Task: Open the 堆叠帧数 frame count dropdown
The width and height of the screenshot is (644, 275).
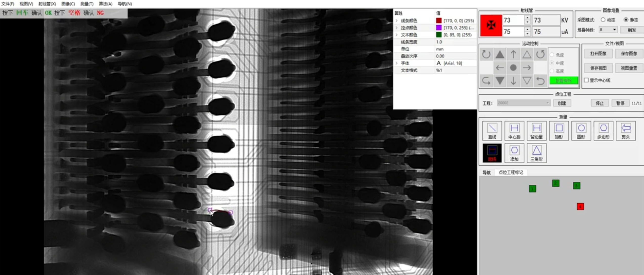Action: (615, 30)
